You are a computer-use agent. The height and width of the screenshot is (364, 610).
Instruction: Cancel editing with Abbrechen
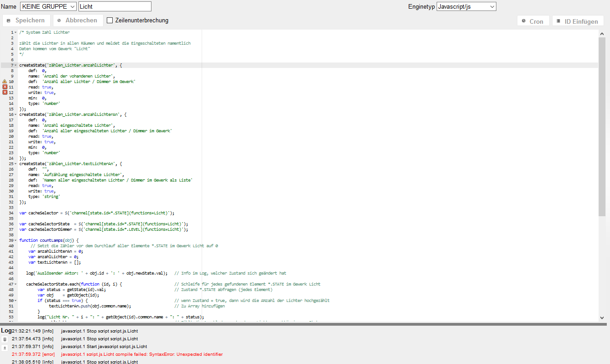click(x=78, y=21)
